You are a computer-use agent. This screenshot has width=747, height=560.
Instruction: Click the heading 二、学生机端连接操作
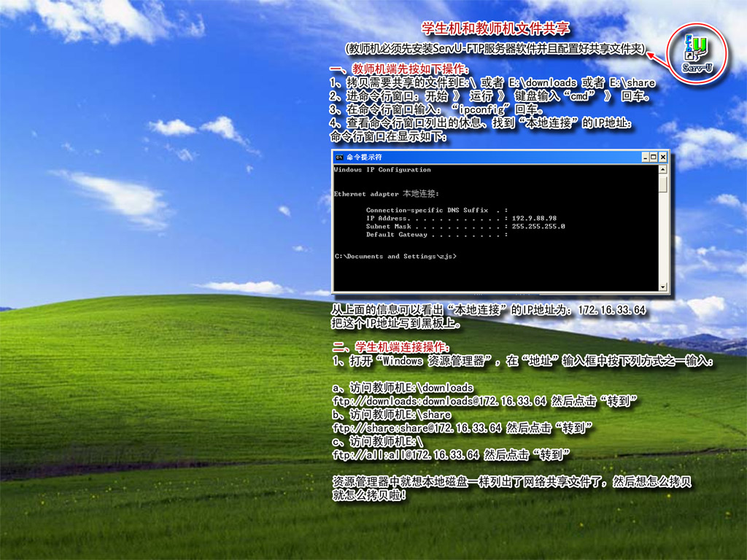(x=391, y=346)
